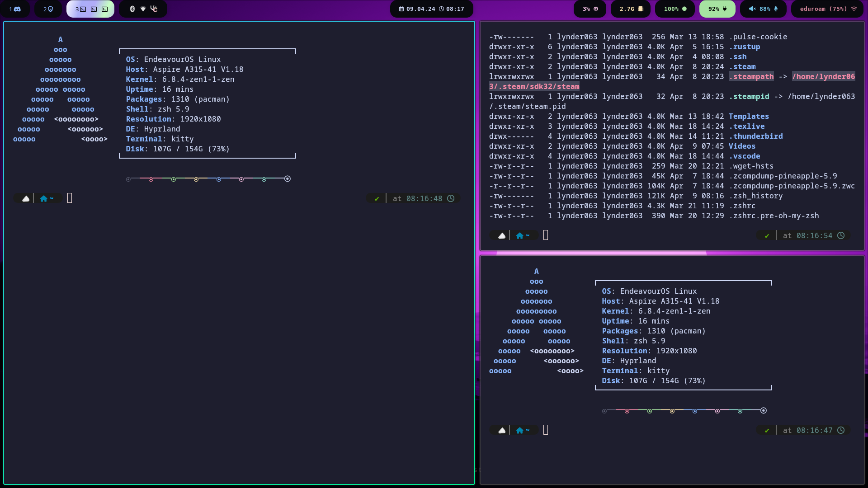Click the .texlive directory name
Image resolution: width=868 pixels, height=488 pixels.
tap(747, 126)
